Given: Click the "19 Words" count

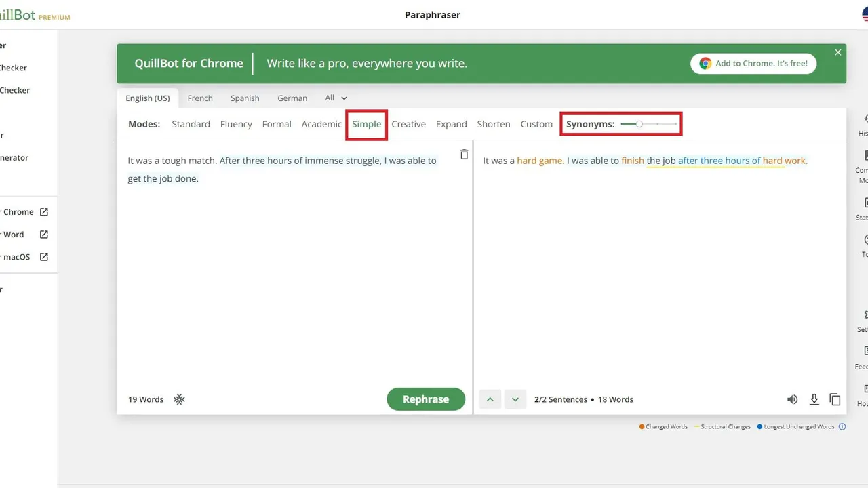Looking at the screenshot, I should (146, 399).
